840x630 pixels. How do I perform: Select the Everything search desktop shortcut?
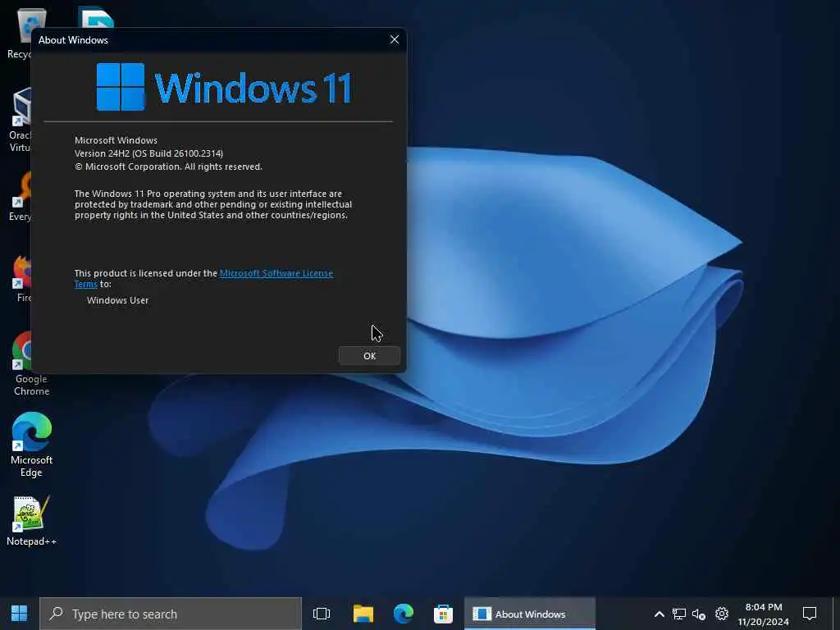click(x=20, y=197)
